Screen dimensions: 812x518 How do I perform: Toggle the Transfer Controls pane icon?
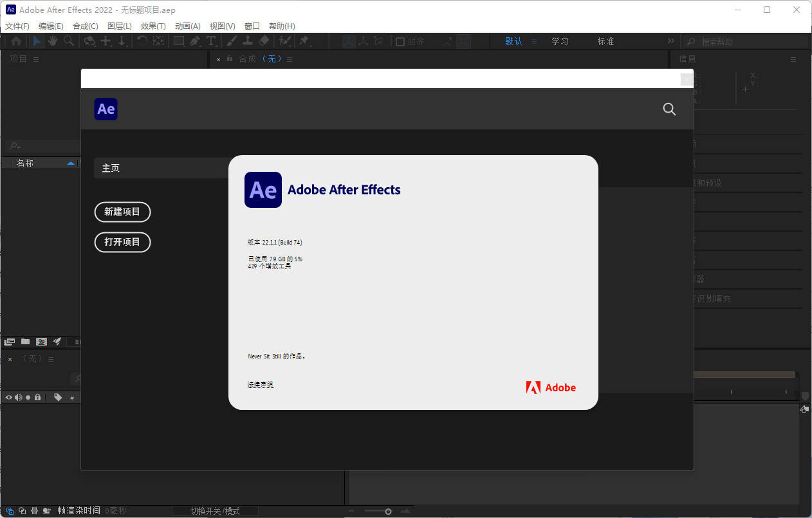point(22,511)
